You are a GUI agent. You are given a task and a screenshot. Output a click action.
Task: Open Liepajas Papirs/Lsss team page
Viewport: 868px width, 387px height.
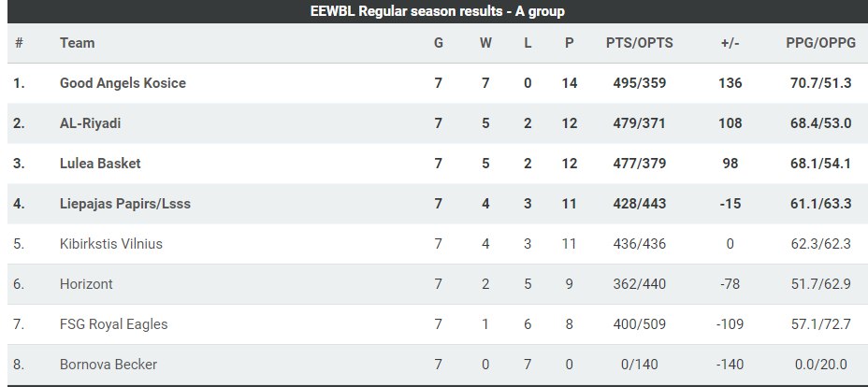click(125, 204)
